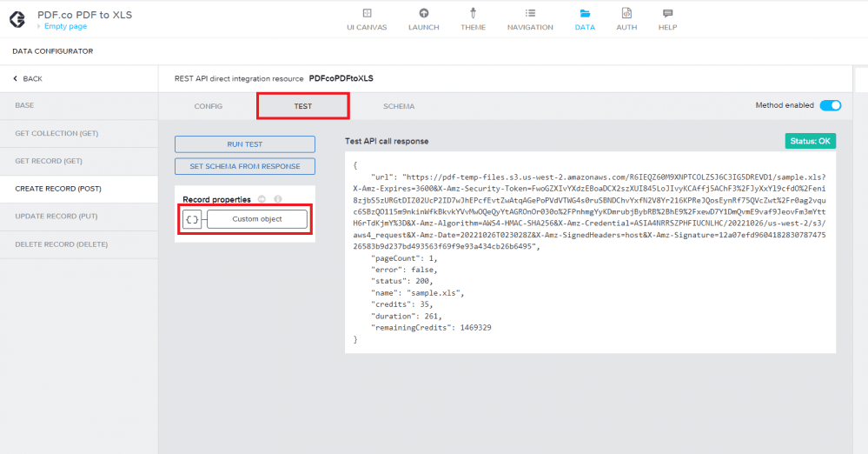Select the Data folder icon
This screenshot has width=868, height=454.
[x=585, y=13]
